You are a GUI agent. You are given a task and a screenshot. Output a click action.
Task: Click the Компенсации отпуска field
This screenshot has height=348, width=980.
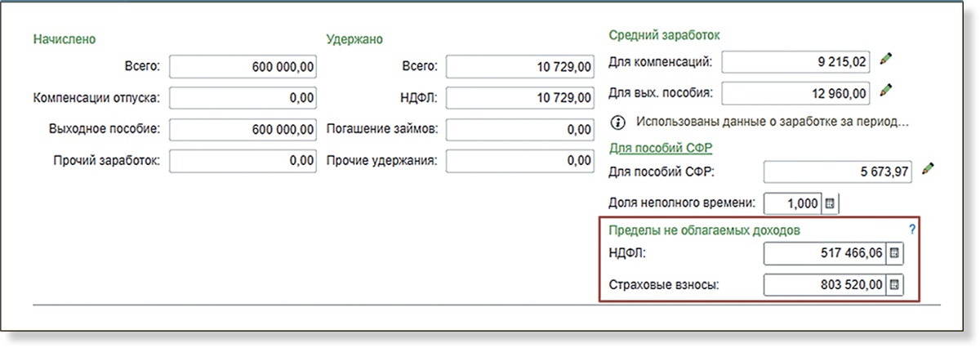click(x=243, y=98)
